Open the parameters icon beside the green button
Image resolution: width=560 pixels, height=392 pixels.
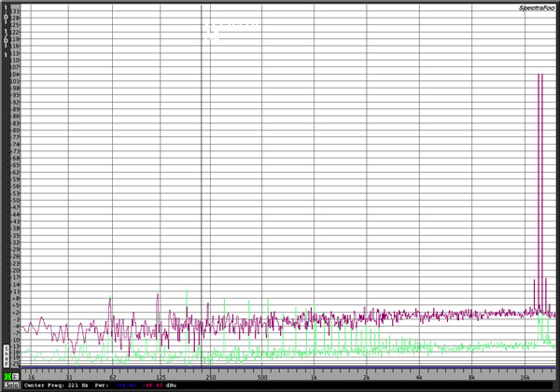point(15,376)
